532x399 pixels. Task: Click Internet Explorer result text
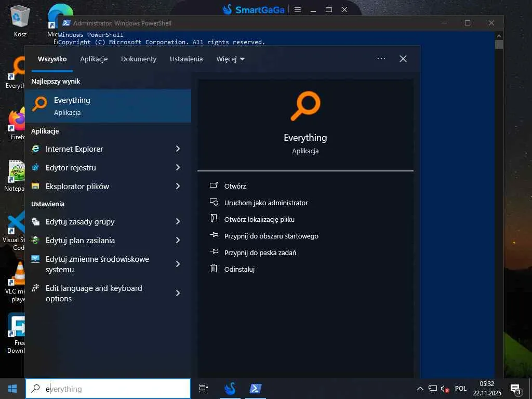click(74, 149)
